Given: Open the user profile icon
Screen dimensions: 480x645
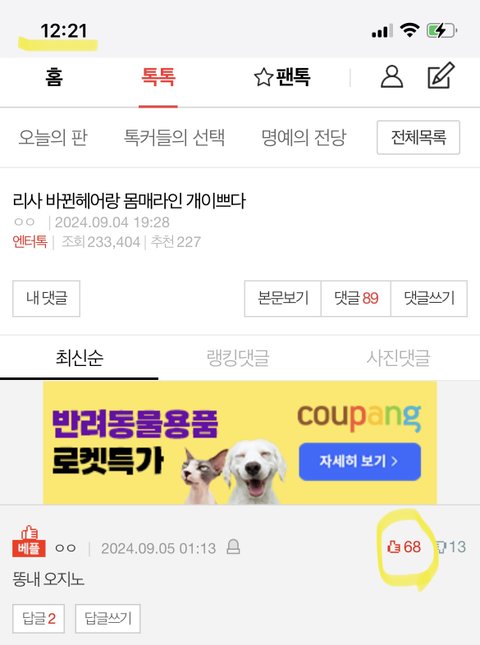Looking at the screenshot, I should coord(392,77).
